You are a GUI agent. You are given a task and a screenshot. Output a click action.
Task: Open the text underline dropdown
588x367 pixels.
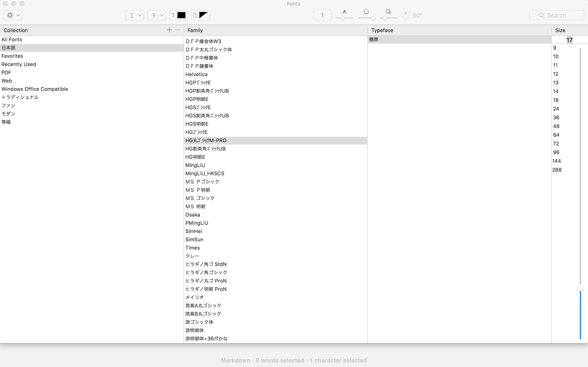click(134, 15)
